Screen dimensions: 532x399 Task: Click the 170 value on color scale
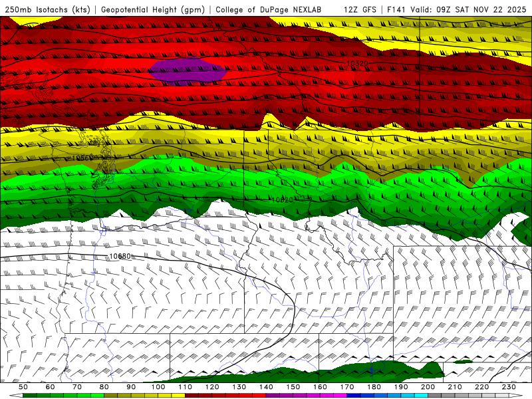347,387
